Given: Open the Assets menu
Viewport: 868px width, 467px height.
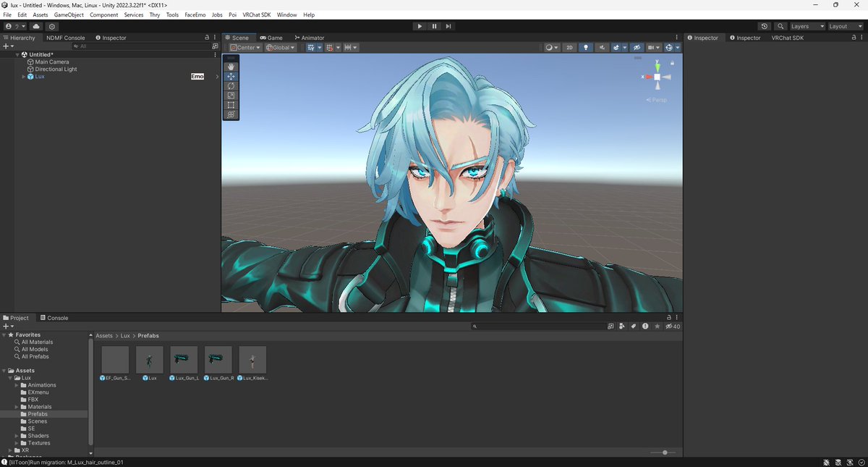Looking at the screenshot, I should point(41,14).
